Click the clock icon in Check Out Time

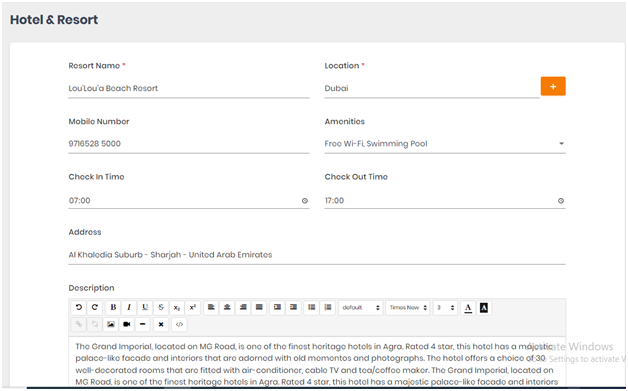coord(561,201)
